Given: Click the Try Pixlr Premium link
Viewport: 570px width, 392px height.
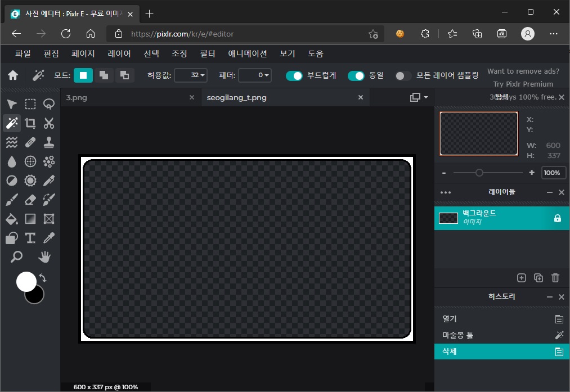Looking at the screenshot, I should 523,85.
